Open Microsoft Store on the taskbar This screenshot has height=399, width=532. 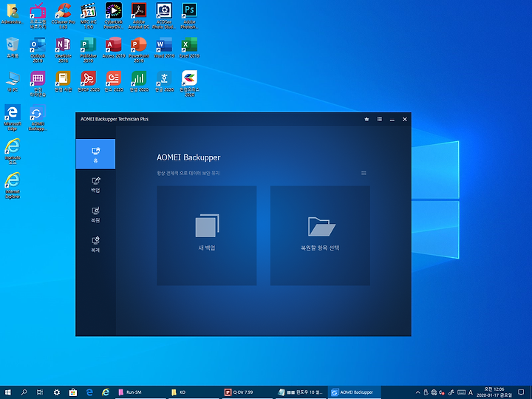tap(72, 392)
